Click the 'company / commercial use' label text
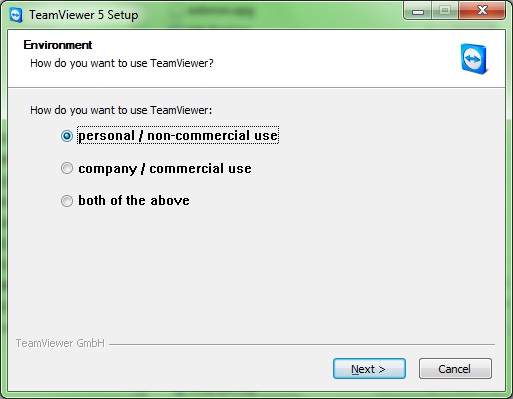Image resolution: width=513 pixels, height=399 pixels. coord(165,169)
